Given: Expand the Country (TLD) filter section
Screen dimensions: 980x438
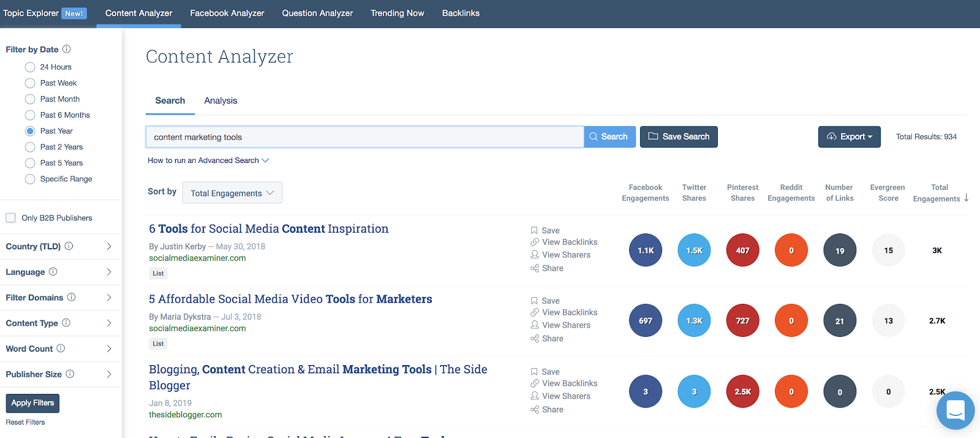Looking at the screenshot, I should [x=109, y=246].
